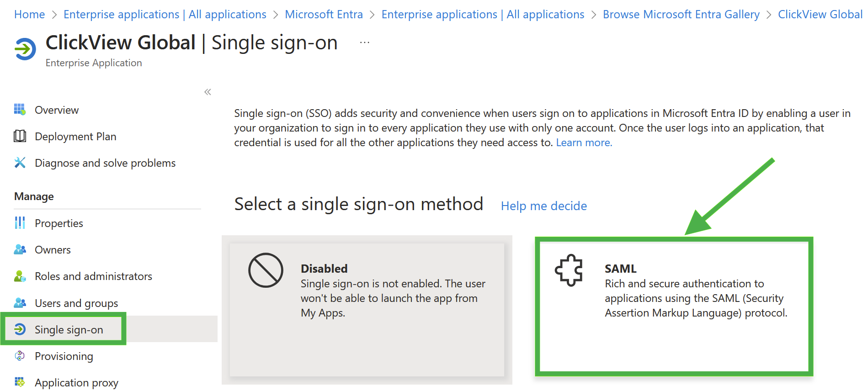868x391 pixels.
Task: Click the Manage section heading
Action: click(x=34, y=196)
